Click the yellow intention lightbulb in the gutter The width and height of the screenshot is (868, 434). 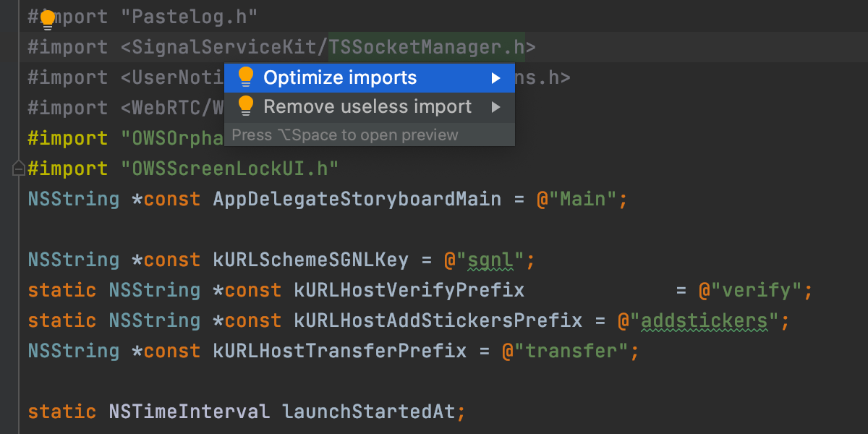[x=48, y=20]
